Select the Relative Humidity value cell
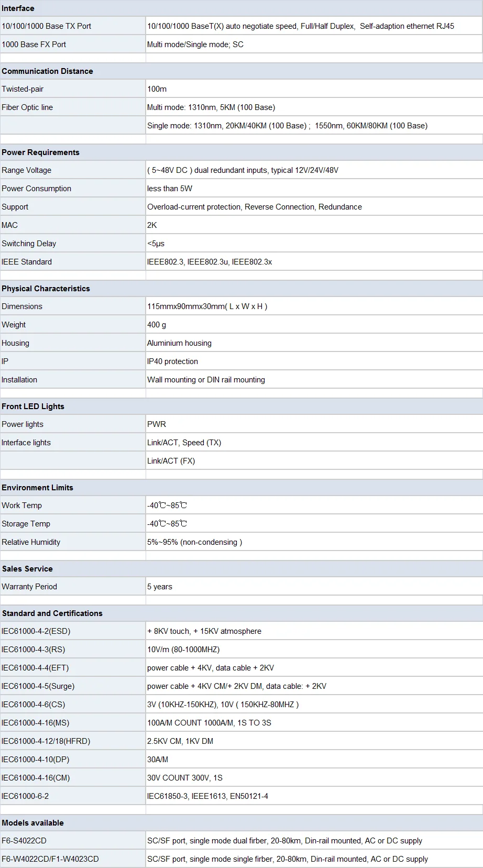Viewport: 483px width, 868px height. click(194, 542)
